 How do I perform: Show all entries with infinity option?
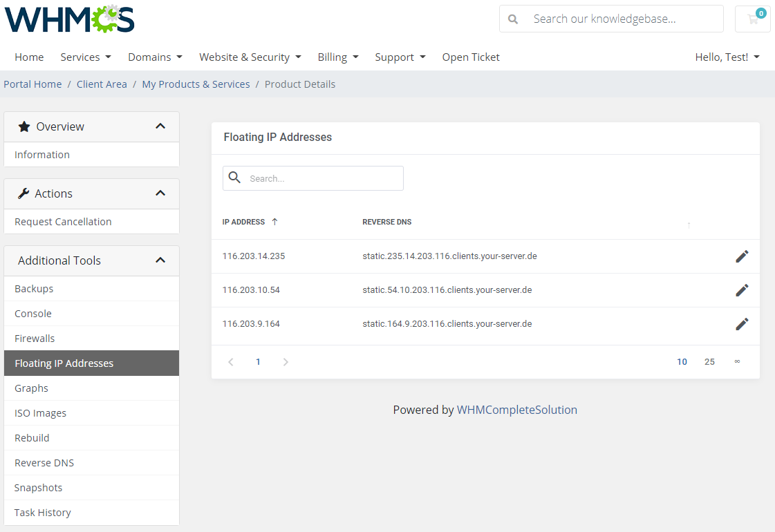tap(737, 361)
